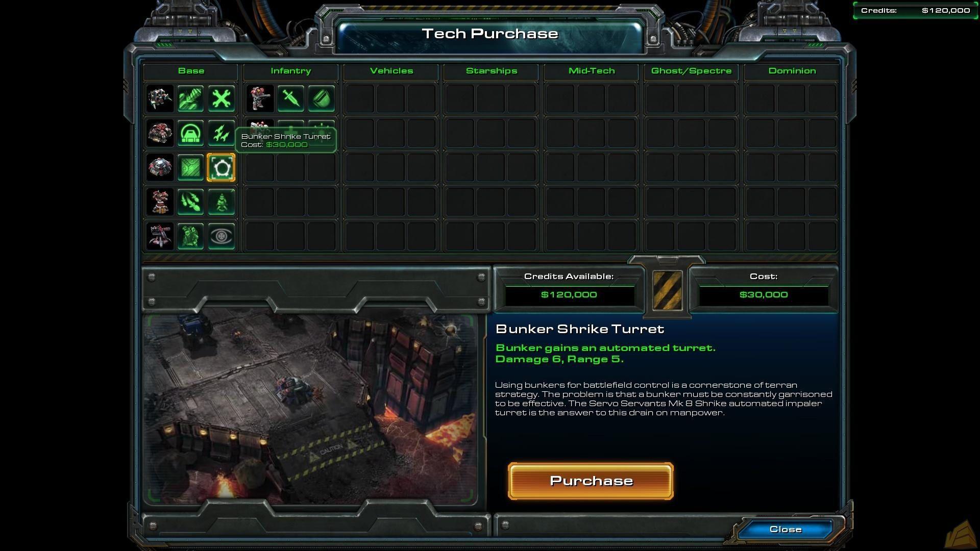
Task: Select the triple missiles upgrade icon
Action: click(221, 133)
